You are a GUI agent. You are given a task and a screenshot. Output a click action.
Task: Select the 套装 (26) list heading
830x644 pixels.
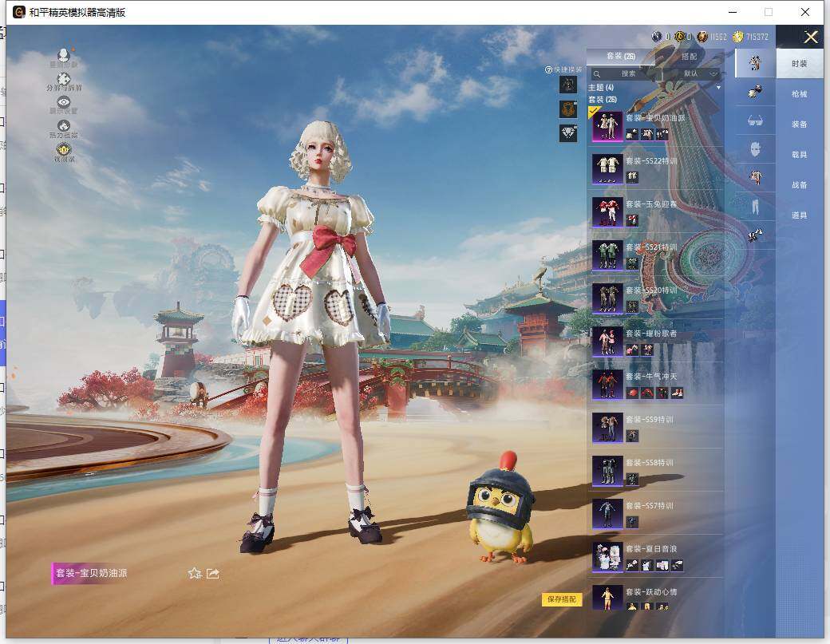[x=603, y=100]
